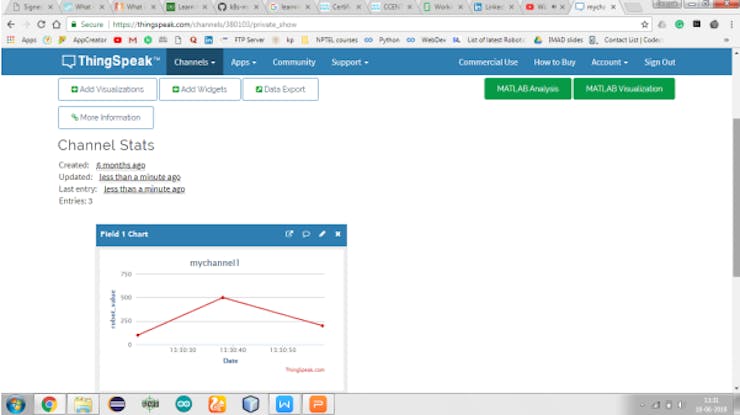The image size is (740, 415).
Task: Open the IMAD slides Drive bookmark
Action: [558, 40]
